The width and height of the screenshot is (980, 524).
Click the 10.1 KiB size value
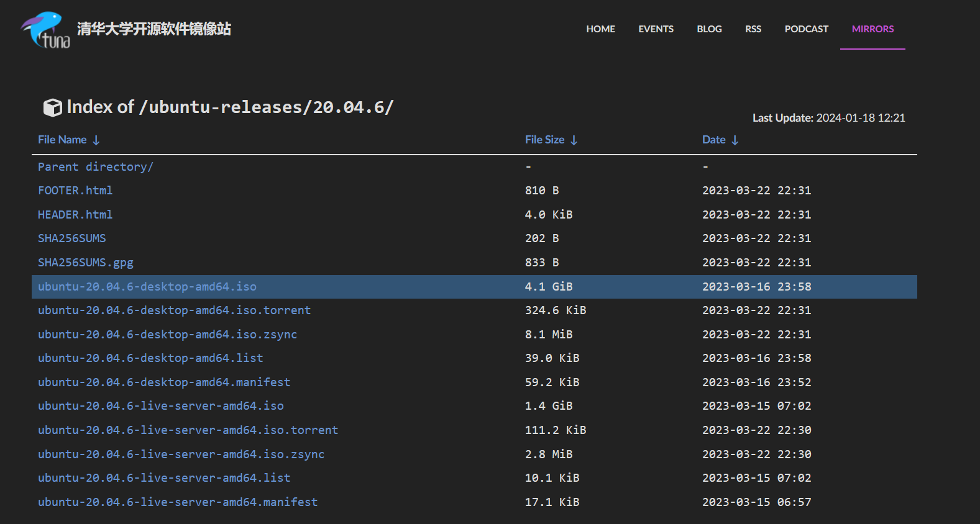point(552,478)
